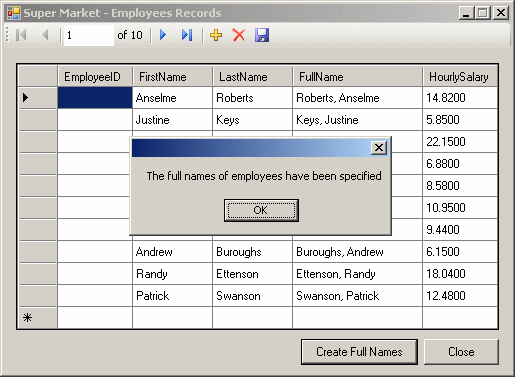The width and height of the screenshot is (515, 377).
Task: Click the Close button at the bottom right
Action: 461,352
